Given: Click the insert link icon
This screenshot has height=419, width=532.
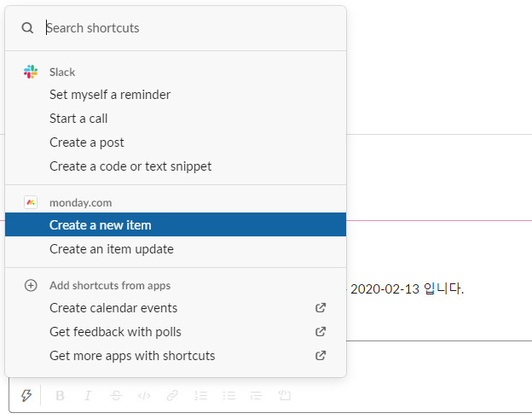Looking at the screenshot, I should pos(172,395).
